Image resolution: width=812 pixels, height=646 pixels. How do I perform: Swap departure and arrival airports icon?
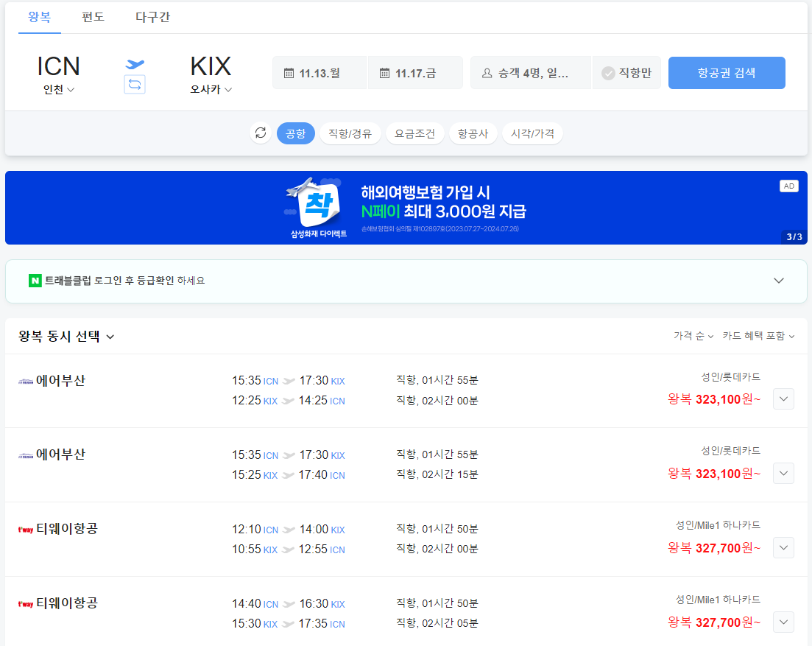(x=135, y=85)
